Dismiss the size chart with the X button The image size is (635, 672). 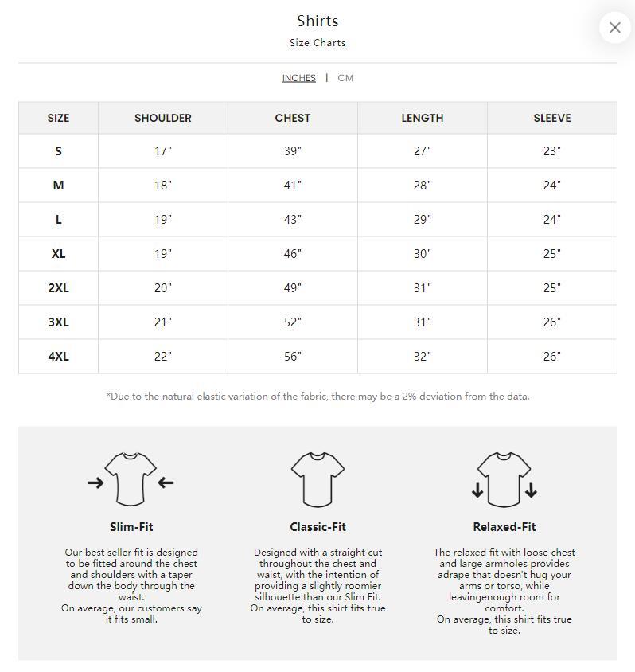coord(614,27)
